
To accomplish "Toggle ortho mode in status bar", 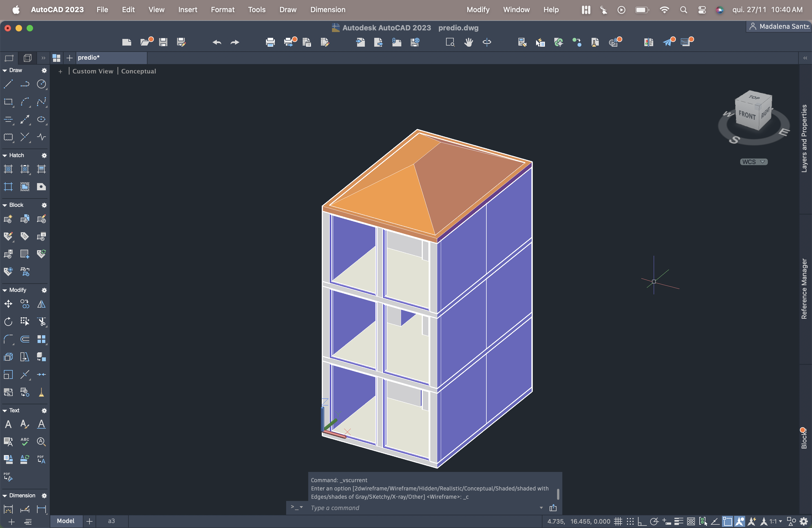I will [642, 521].
